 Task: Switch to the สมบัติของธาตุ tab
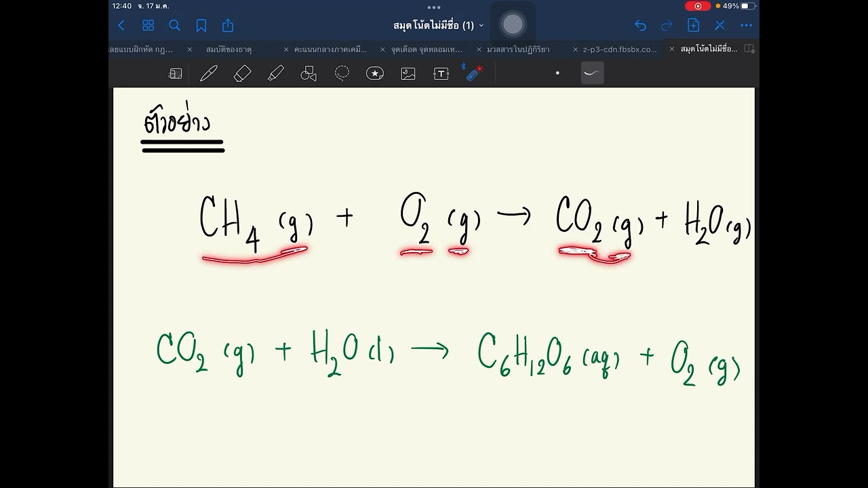tap(229, 49)
